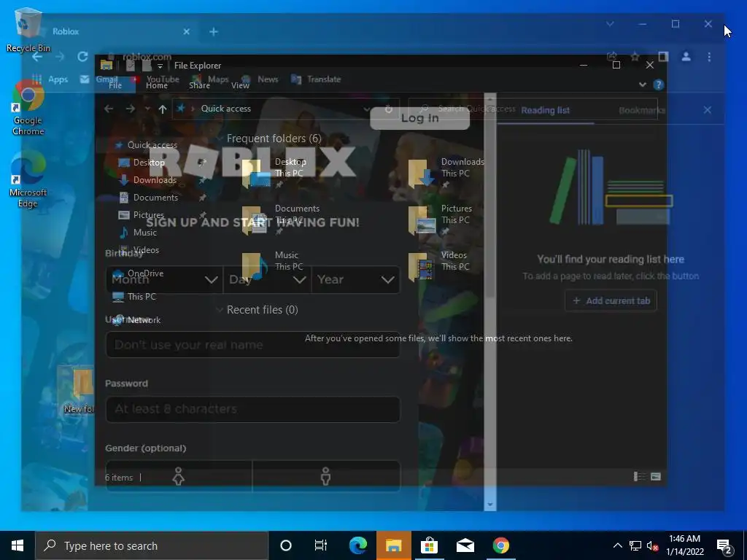Screen dimensions: 747x560
Task: Open File Explorer recent locations dropdown
Action: 147,109
